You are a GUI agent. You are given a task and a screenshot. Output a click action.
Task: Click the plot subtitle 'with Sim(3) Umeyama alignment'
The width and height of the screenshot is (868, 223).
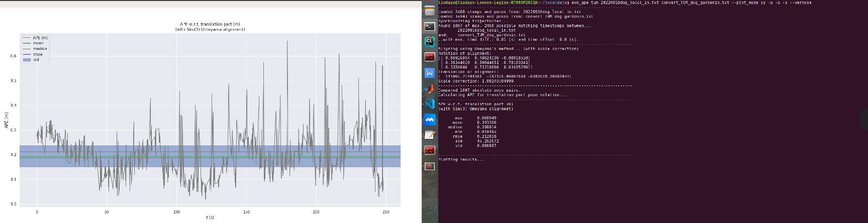click(210, 29)
